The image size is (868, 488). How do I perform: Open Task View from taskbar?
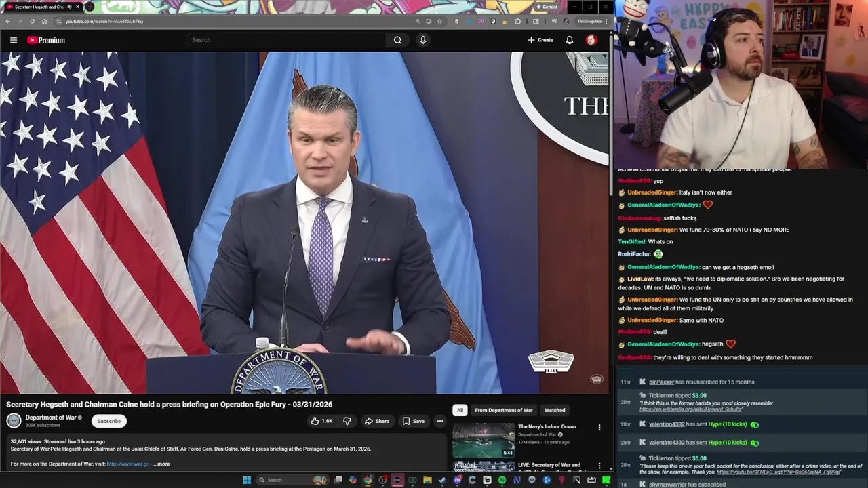(338, 480)
